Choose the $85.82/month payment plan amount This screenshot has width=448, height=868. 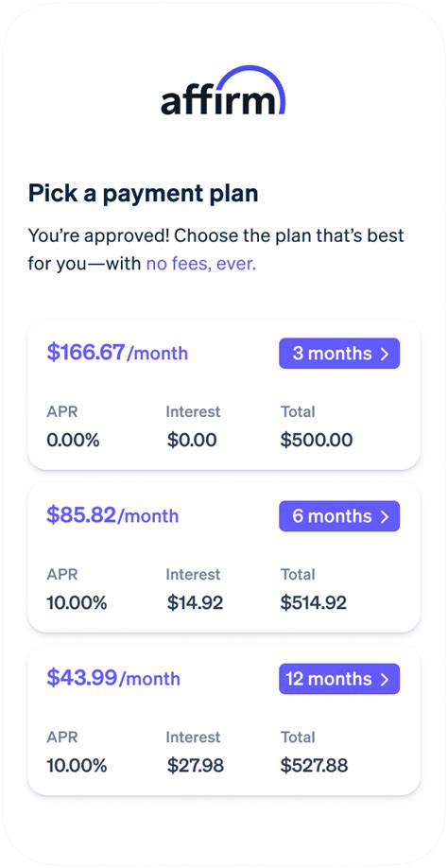(x=112, y=514)
